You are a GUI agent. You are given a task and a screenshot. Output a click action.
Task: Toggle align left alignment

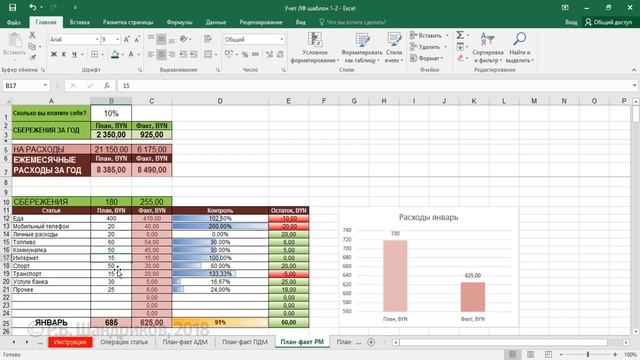coord(151,54)
